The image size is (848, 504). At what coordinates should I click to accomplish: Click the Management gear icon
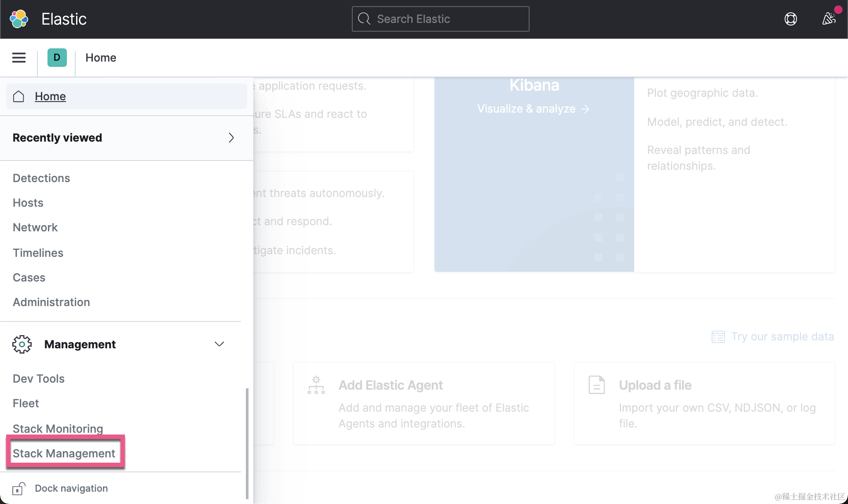[x=22, y=344]
